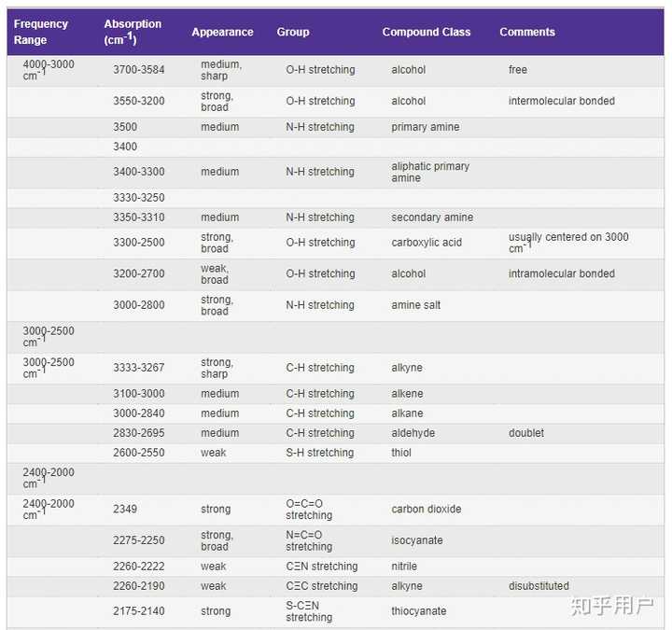Click the Appearance column header
The height and width of the screenshot is (630, 672).
[x=222, y=32]
